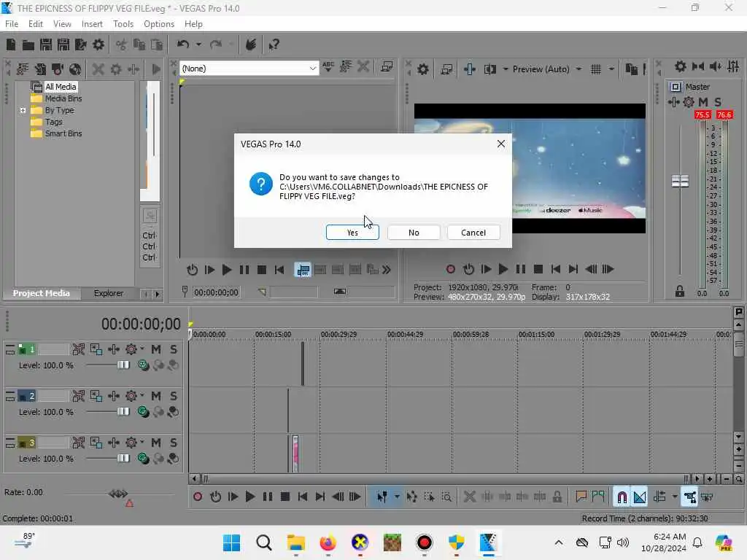Select the All Media tree item
Screen dimensions: 747x560
click(x=60, y=87)
